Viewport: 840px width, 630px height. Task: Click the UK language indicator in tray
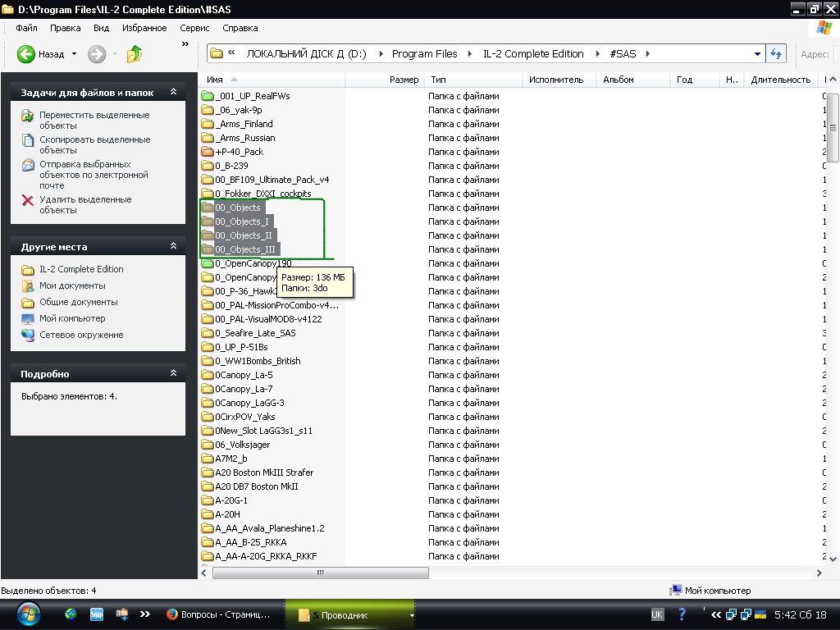pos(657,614)
